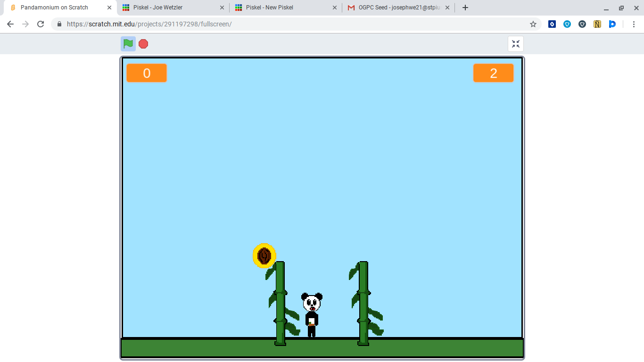Click the gold Ñ extension icon
The width and height of the screenshot is (644, 362).
tap(597, 24)
